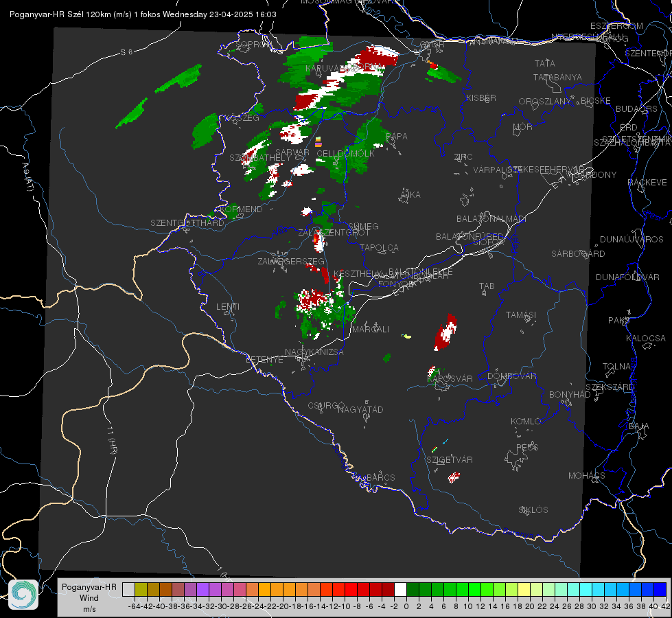672x618 pixels.
Task: Click the AJKA label
Action: 410,195
